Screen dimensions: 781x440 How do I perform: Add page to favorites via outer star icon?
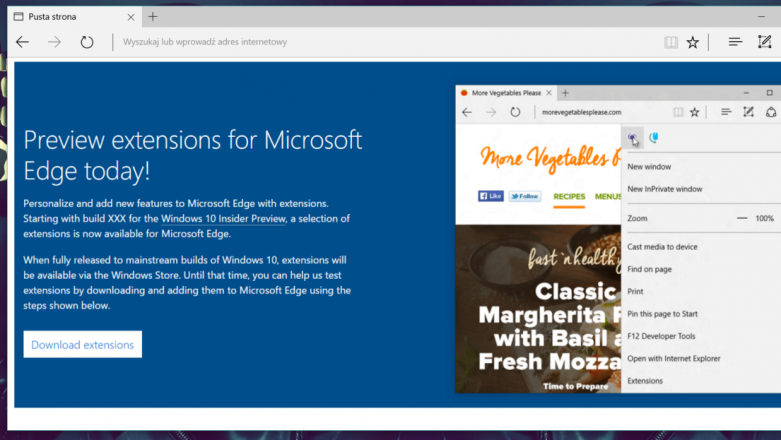[692, 42]
